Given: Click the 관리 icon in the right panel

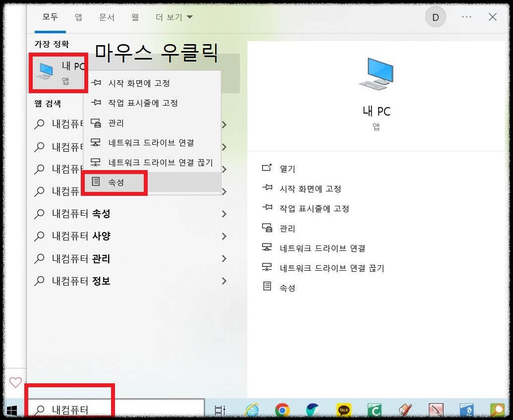Looking at the screenshot, I should 267,229.
